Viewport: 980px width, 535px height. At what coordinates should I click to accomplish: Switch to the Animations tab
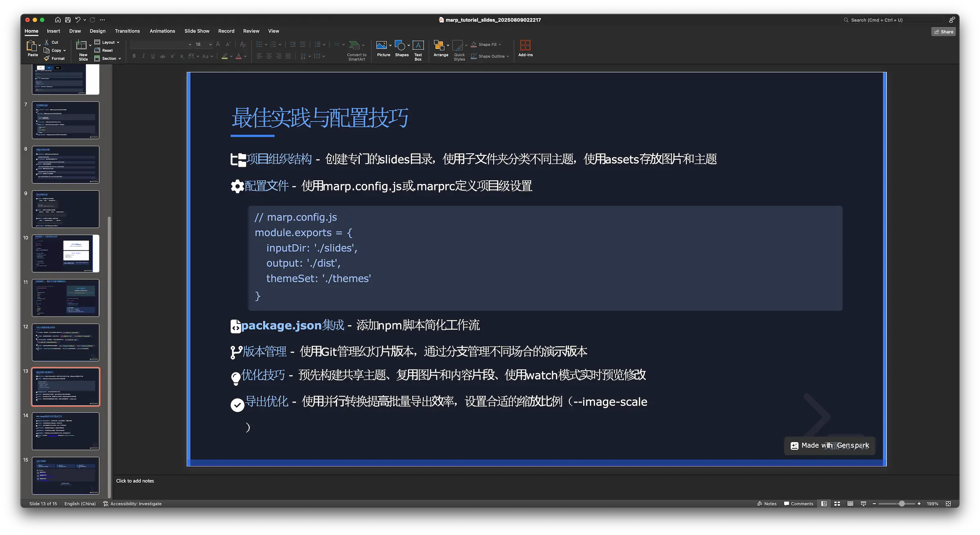(162, 31)
